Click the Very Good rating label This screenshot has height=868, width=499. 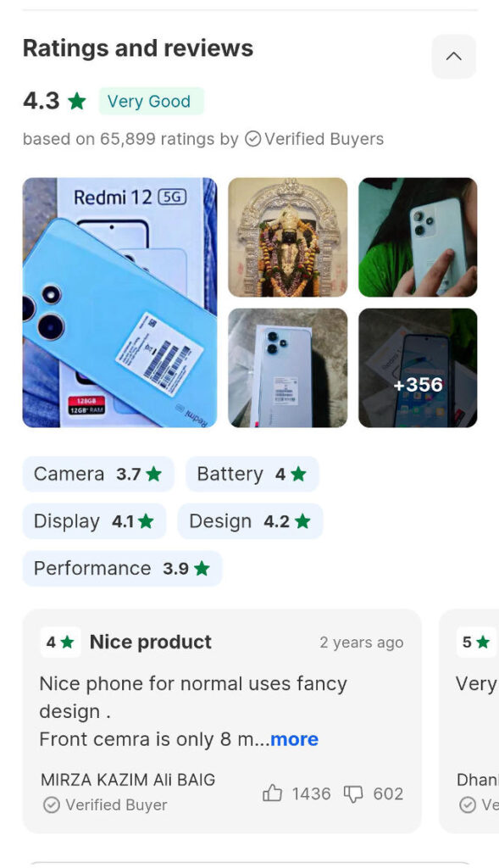click(x=151, y=101)
